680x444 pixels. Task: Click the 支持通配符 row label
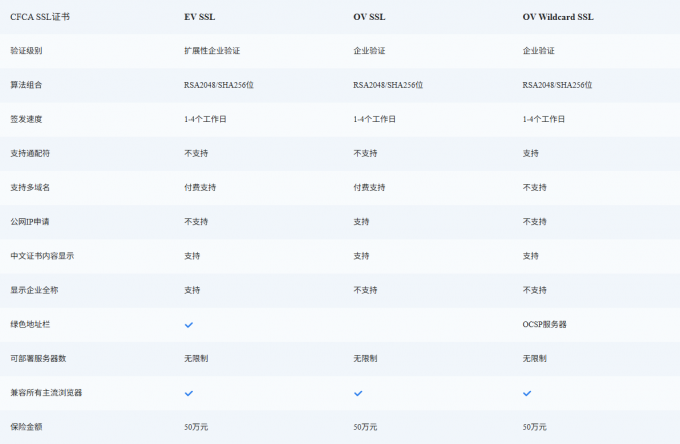[30, 153]
